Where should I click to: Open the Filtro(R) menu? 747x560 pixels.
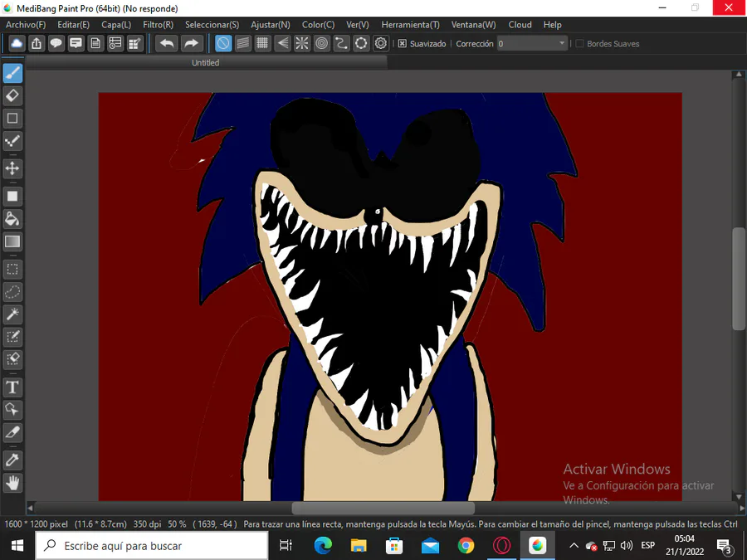click(158, 25)
